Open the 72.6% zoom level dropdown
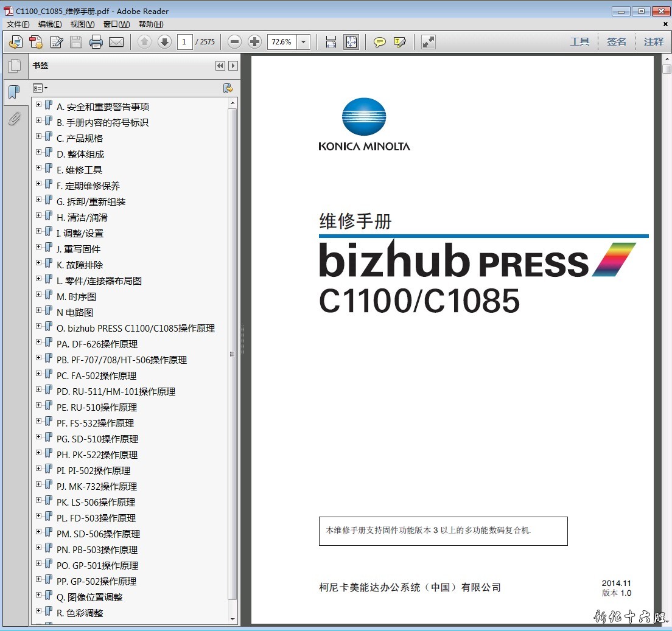 tap(304, 42)
